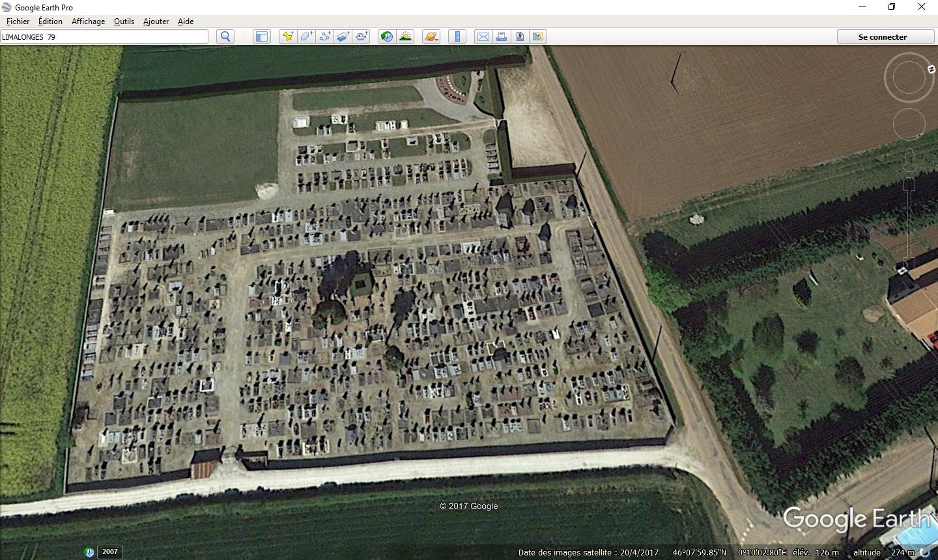
Task: Add a placemark with the pushpin icon
Action: click(x=287, y=36)
